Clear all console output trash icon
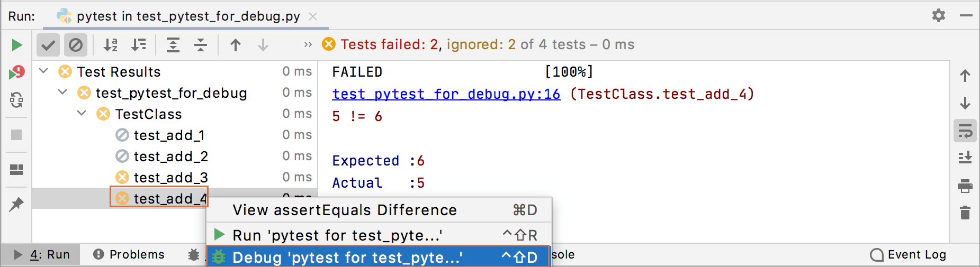The width and height of the screenshot is (980, 267). pyautogui.click(x=965, y=213)
